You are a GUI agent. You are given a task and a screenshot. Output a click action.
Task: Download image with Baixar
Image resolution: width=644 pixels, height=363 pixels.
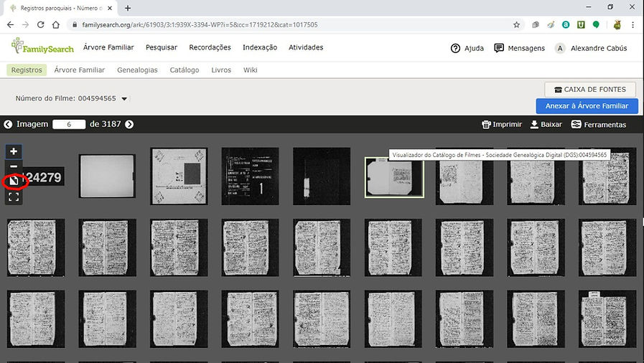[x=546, y=124]
